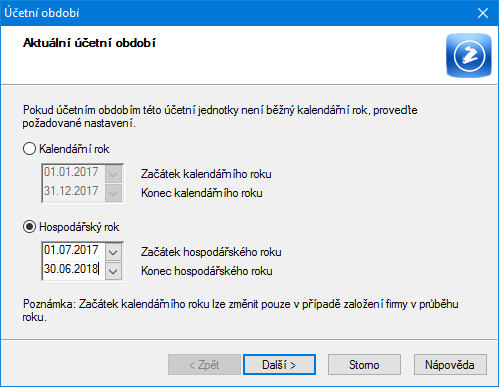Go back with the < Zpět button

point(204,365)
